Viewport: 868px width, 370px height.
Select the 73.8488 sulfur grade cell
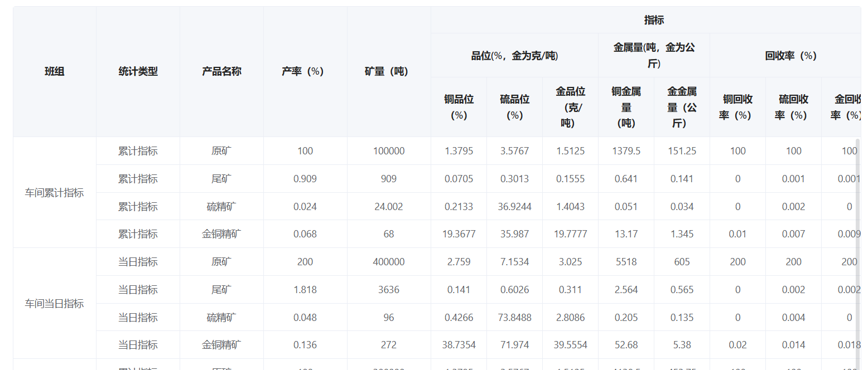click(514, 318)
